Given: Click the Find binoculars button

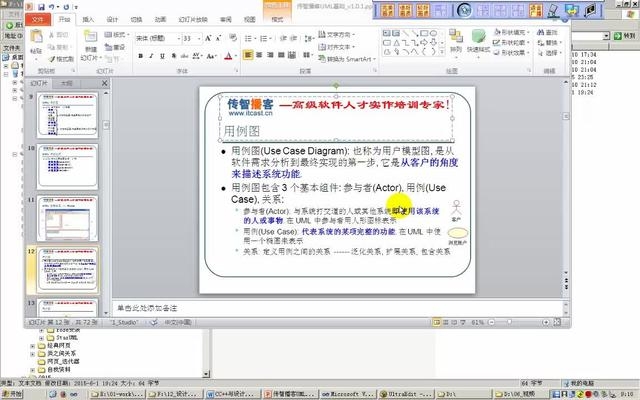Looking at the screenshot, I should [548, 32].
